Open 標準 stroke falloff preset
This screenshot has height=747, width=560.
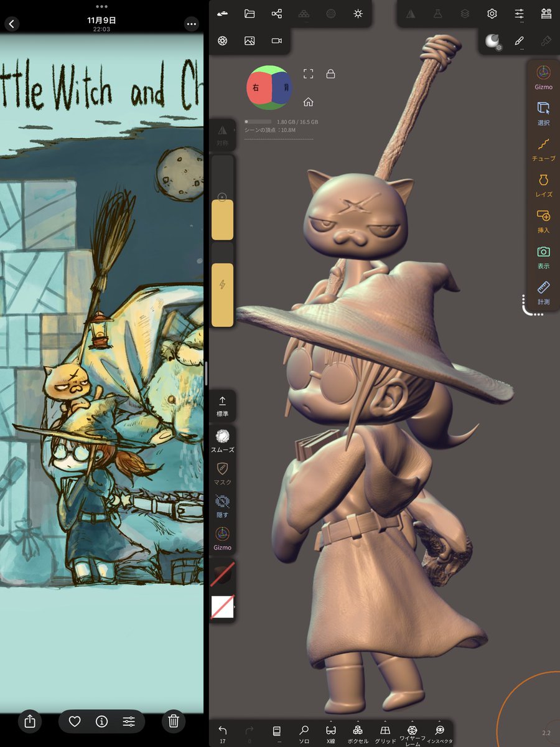pos(223,406)
